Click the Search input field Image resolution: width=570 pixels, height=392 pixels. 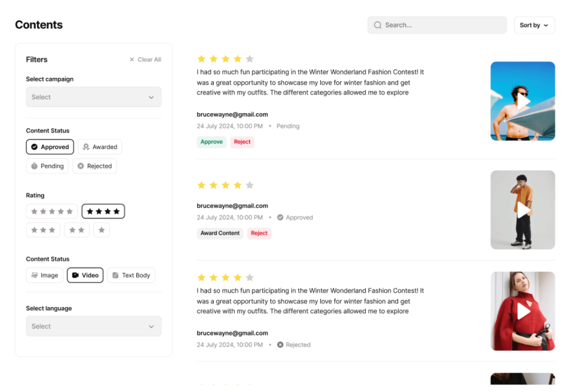click(x=443, y=25)
